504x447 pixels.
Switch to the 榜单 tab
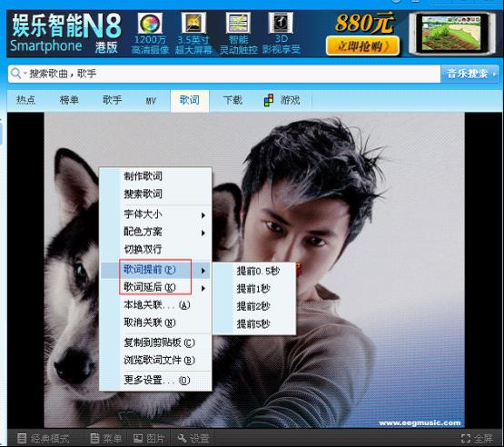point(69,100)
